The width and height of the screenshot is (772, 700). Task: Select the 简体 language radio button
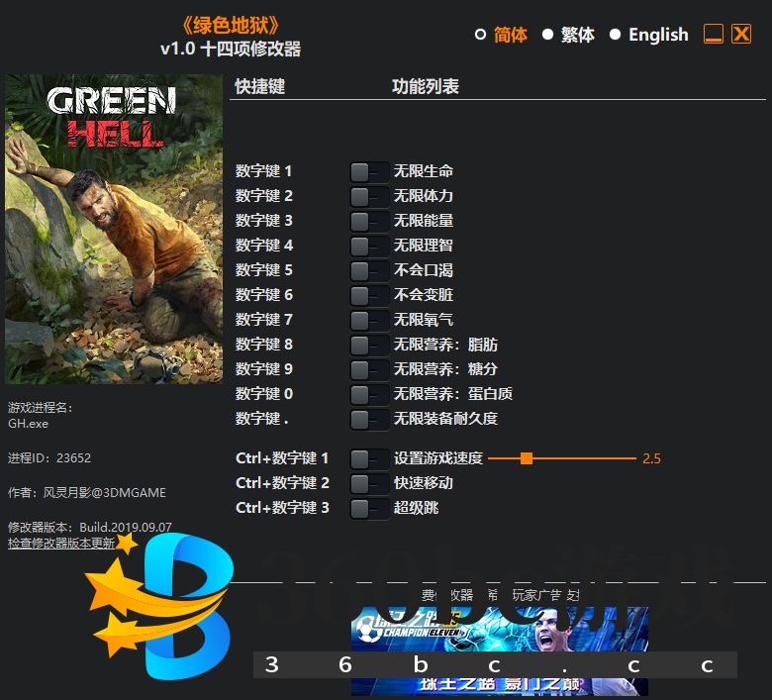[480, 35]
